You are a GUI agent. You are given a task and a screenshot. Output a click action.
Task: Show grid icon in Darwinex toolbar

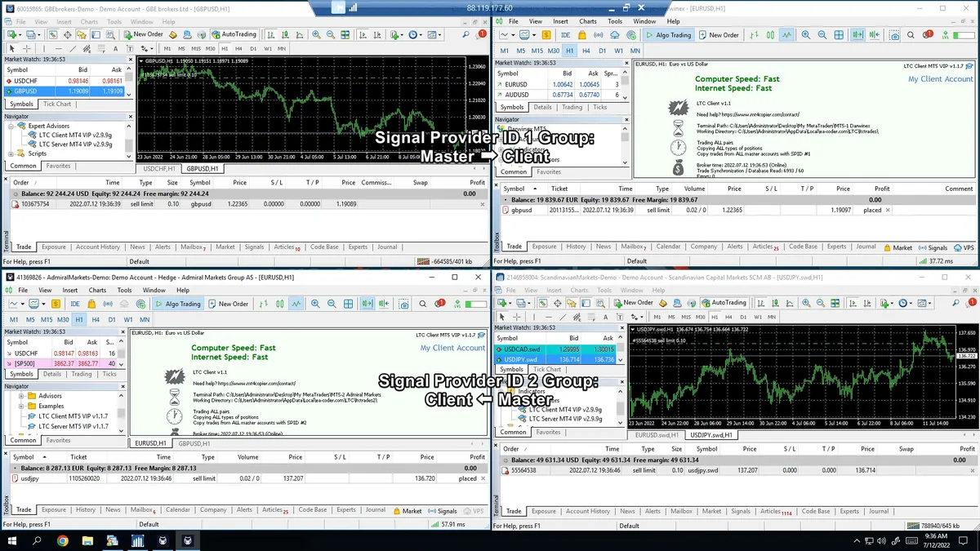[x=838, y=35]
